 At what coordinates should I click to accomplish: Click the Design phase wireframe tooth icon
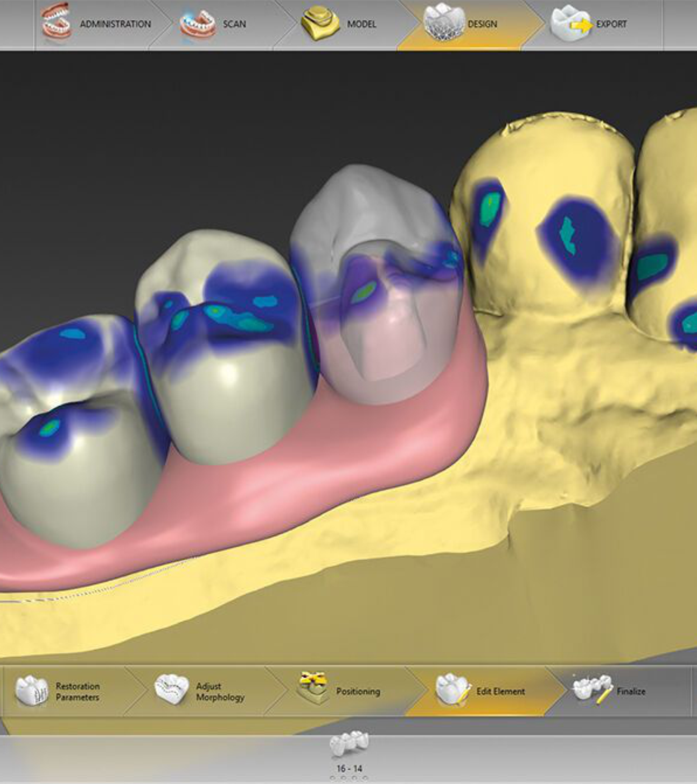443,22
